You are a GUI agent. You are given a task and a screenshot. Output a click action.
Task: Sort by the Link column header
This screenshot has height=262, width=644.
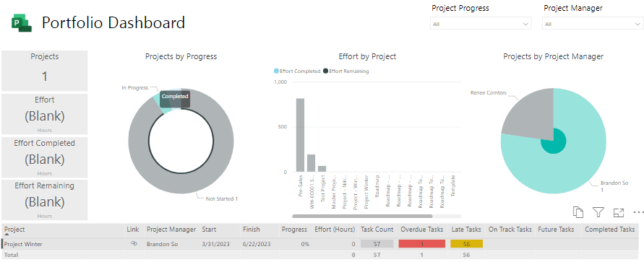(x=133, y=230)
